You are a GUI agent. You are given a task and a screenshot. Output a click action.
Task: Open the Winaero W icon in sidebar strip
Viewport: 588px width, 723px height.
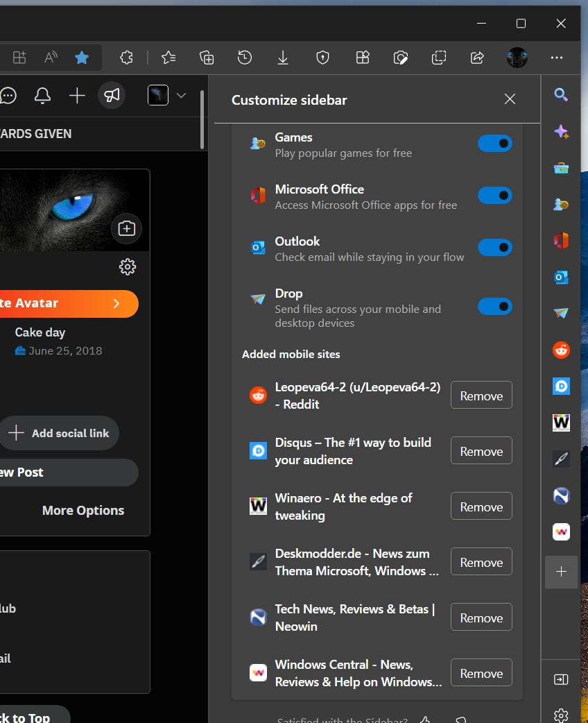(x=561, y=423)
